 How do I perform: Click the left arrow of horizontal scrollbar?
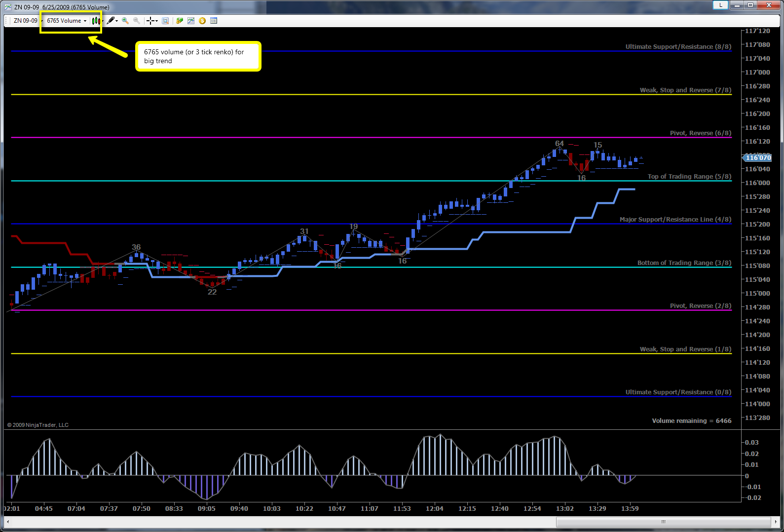pos(8,522)
